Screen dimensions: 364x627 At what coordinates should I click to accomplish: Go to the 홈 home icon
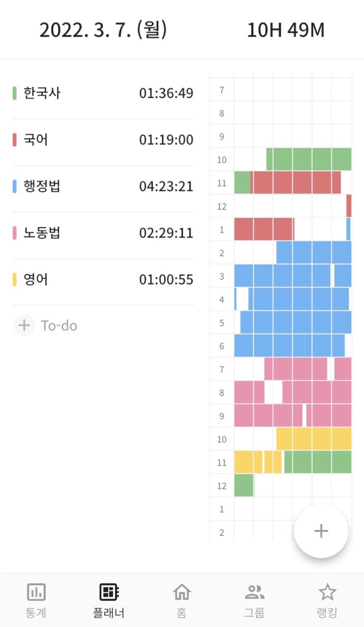coord(182,592)
